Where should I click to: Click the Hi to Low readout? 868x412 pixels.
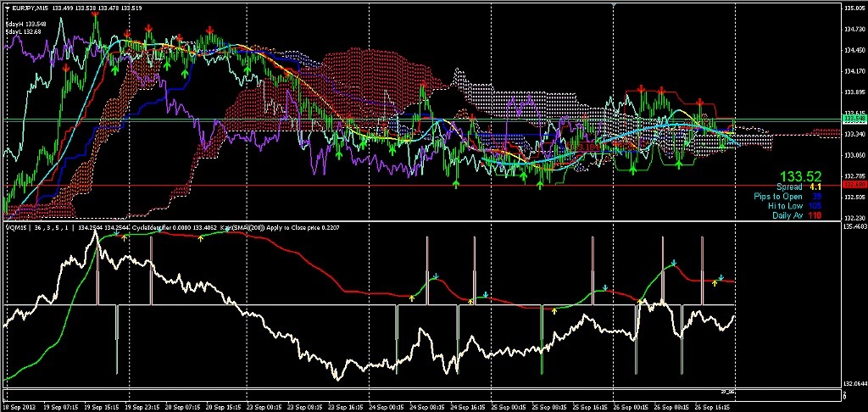coord(793,206)
